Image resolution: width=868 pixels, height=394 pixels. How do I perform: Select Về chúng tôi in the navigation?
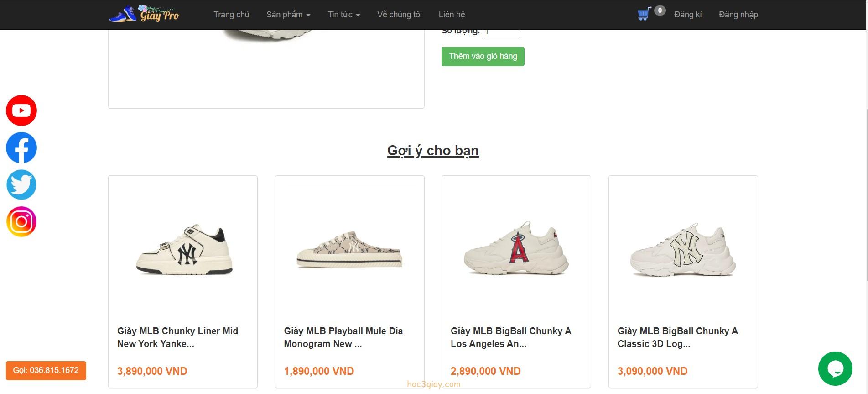point(399,14)
